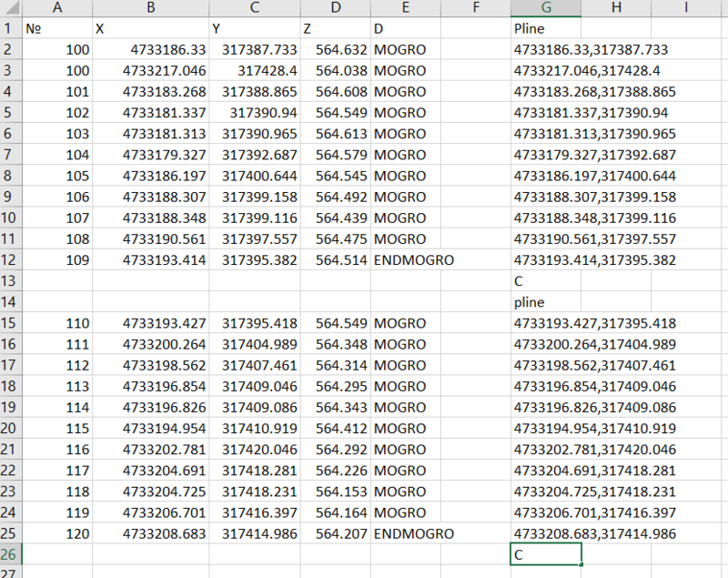Click cell showing number 102
Image resolution: width=728 pixels, height=578 pixels.
(x=57, y=113)
